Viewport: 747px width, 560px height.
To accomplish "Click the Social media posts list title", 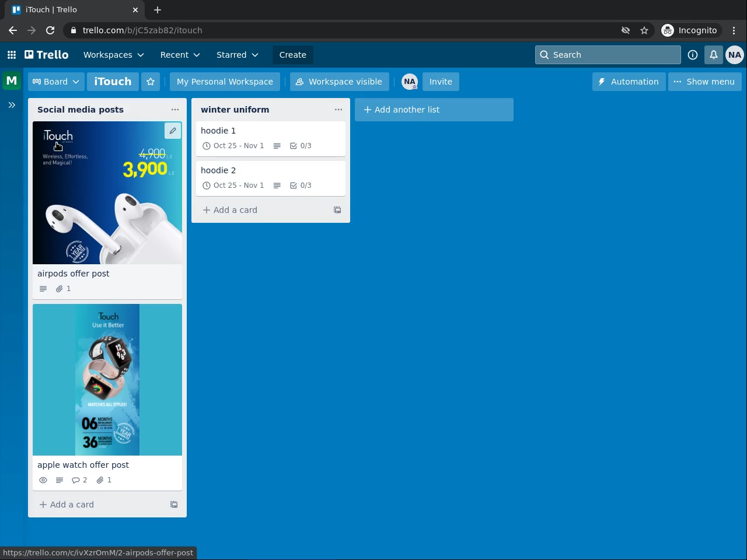I will pos(81,110).
